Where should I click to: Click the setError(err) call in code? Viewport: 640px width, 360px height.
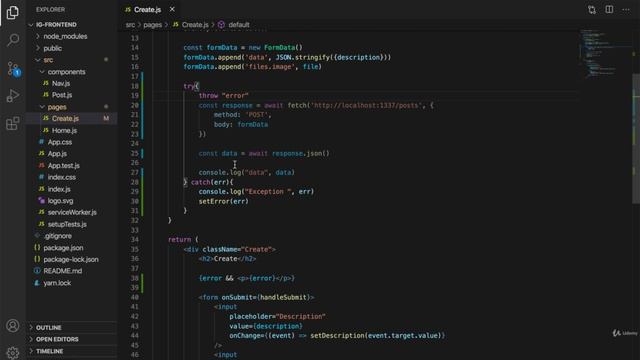(224, 201)
